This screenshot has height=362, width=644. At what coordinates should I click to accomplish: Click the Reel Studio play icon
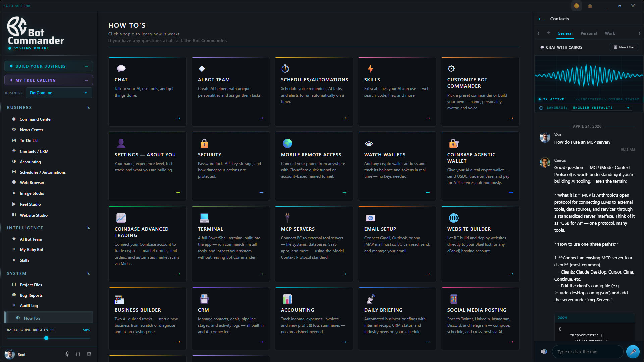pyautogui.click(x=14, y=204)
